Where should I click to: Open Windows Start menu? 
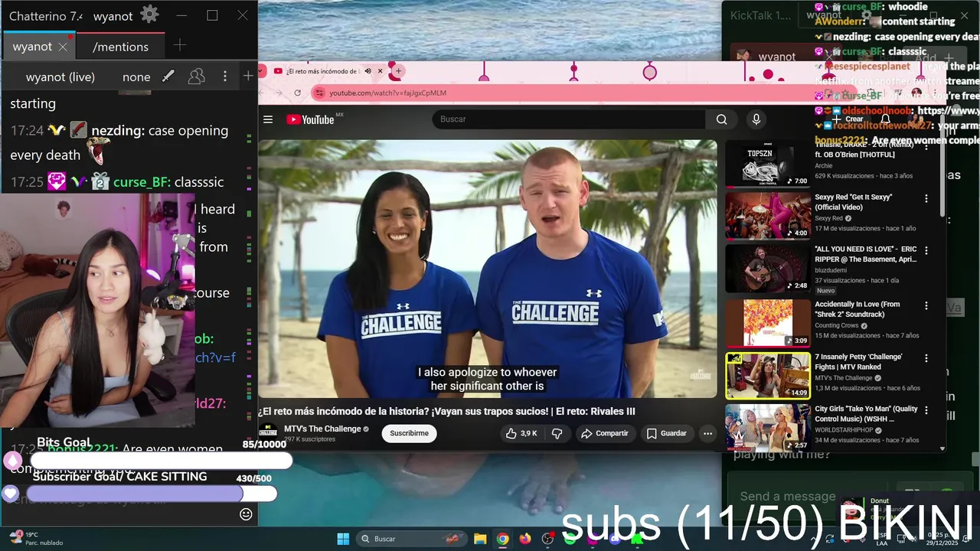[343, 539]
